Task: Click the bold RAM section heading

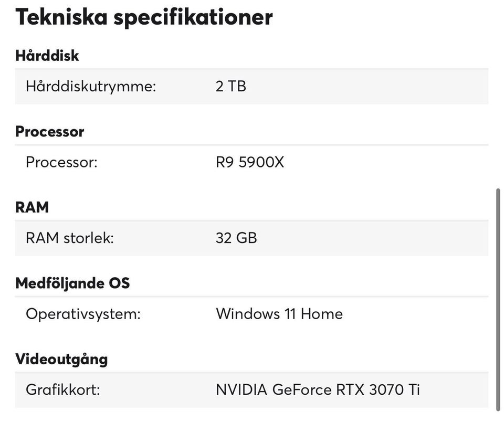Action: tap(32, 207)
